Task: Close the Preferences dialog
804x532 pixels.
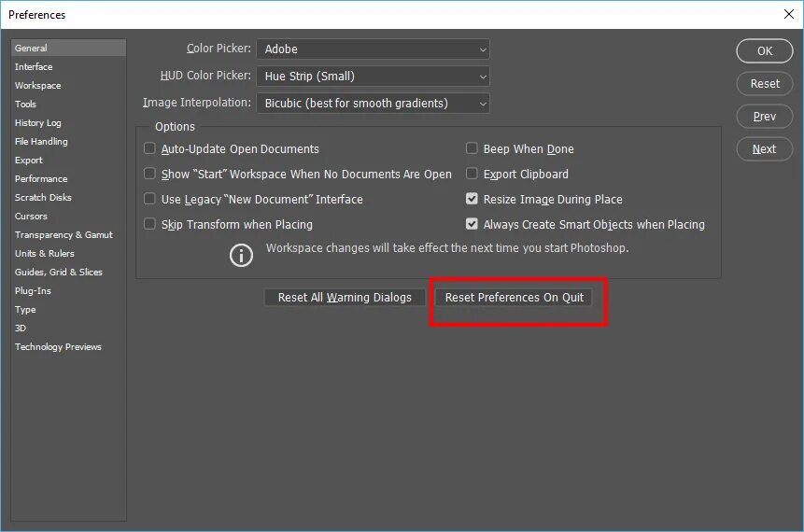Action: coord(789,14)
